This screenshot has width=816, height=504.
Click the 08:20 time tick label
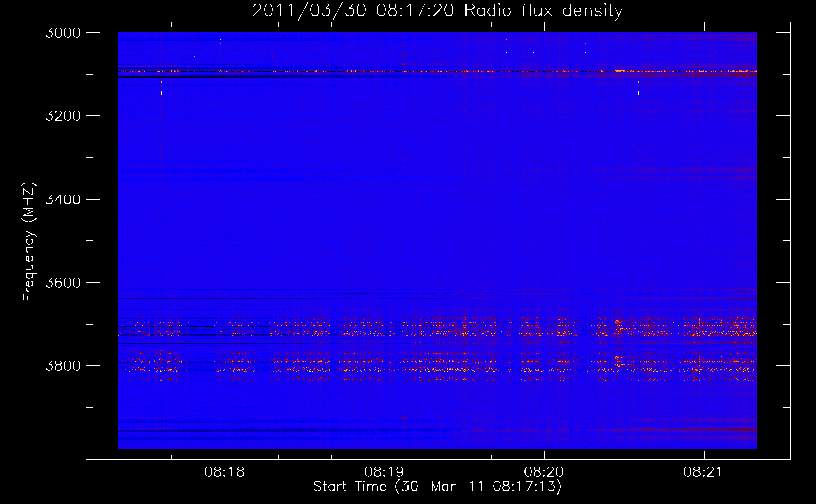544,472
